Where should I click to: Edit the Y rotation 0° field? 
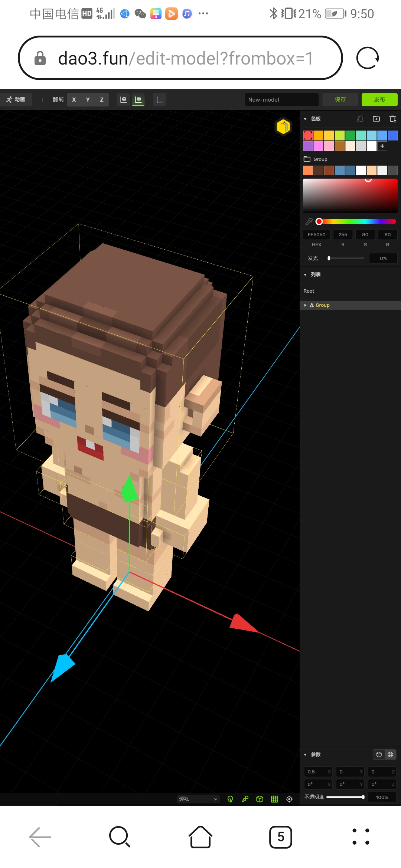[350, 785]
